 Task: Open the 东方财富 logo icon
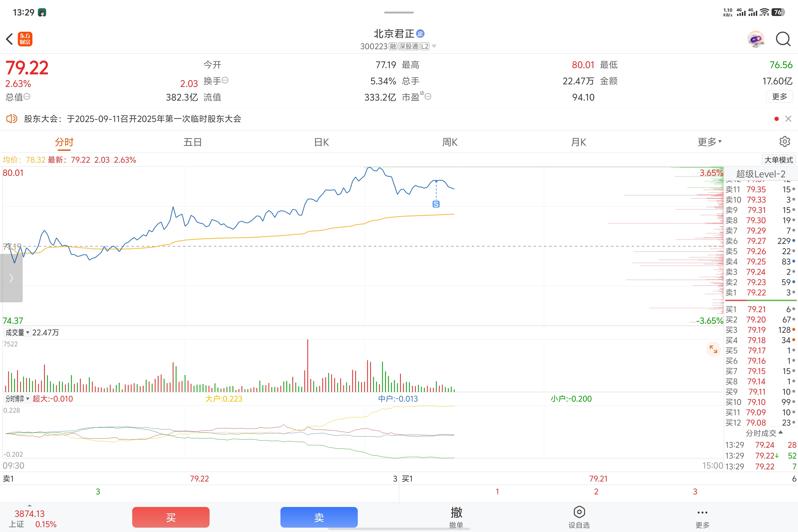(x=25, y=39)
